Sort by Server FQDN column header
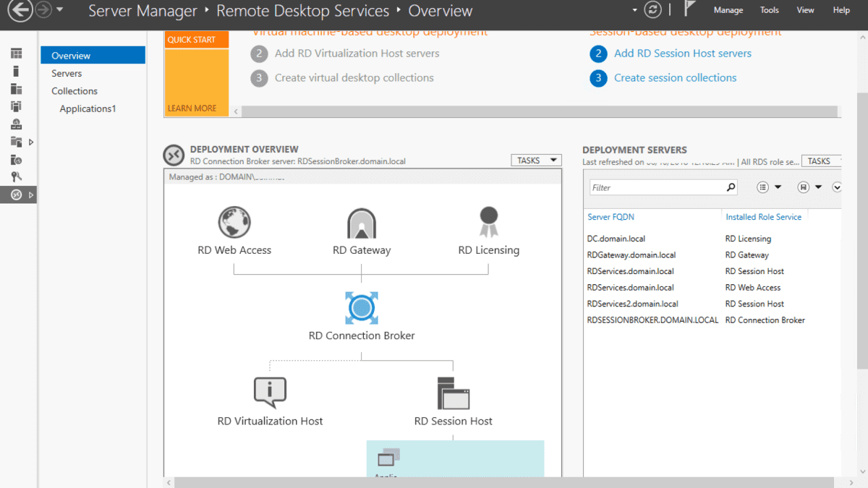Image resolution: width=868 pixels, height=488 pixels. click(610, 217)
